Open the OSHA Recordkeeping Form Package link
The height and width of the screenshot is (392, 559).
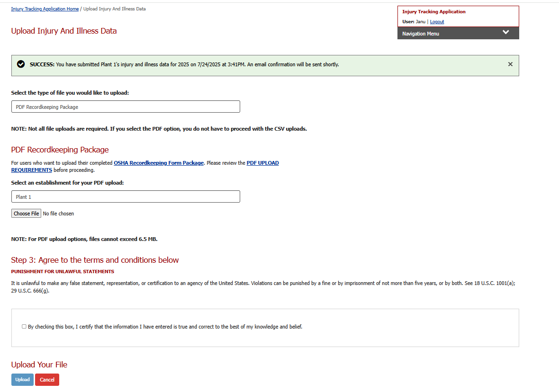click(159, 163)
